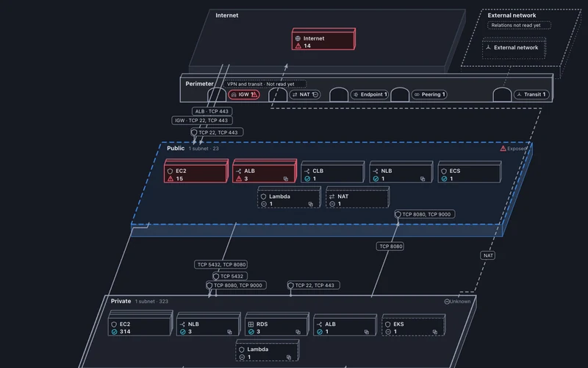Click the Peering link icon
Screen dimensions: 588x368
point(417,95)
